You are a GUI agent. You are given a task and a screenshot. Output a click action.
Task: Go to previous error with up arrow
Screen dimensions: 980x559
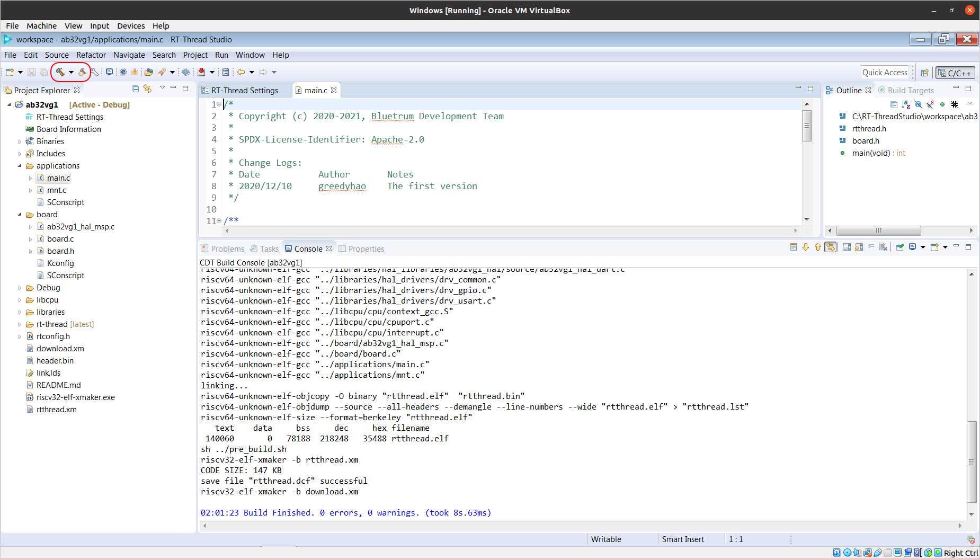(x=817, y=247)
